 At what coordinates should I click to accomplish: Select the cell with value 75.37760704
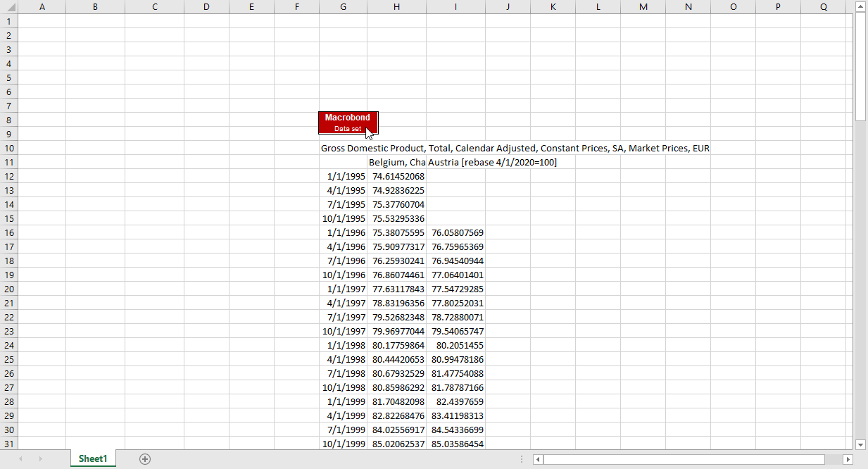click(396, 204)
